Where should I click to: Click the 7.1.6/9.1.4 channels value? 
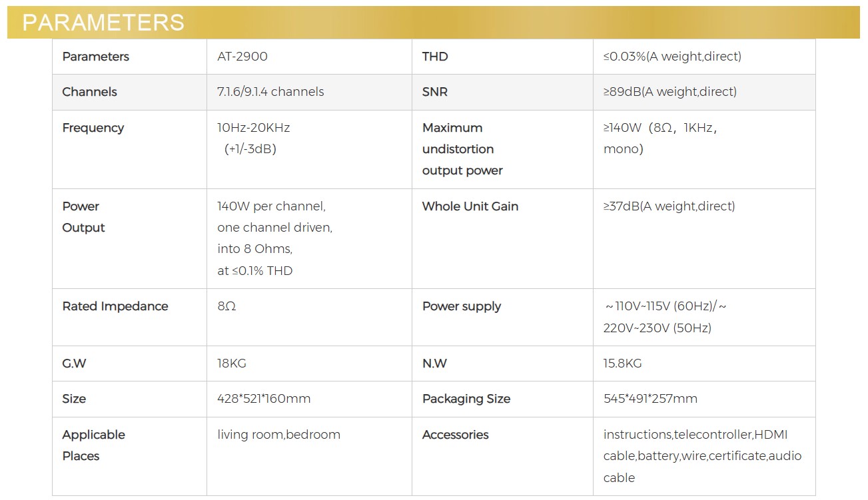tap(270, 92)
